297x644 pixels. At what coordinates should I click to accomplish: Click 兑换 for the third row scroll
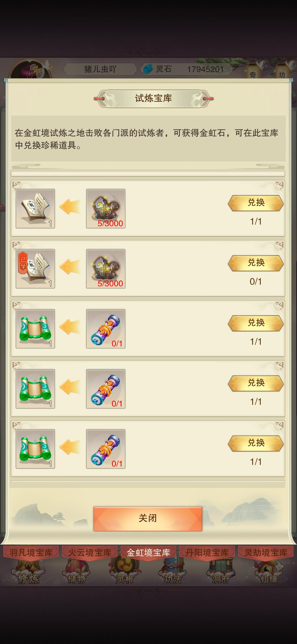tap(256, 323)
